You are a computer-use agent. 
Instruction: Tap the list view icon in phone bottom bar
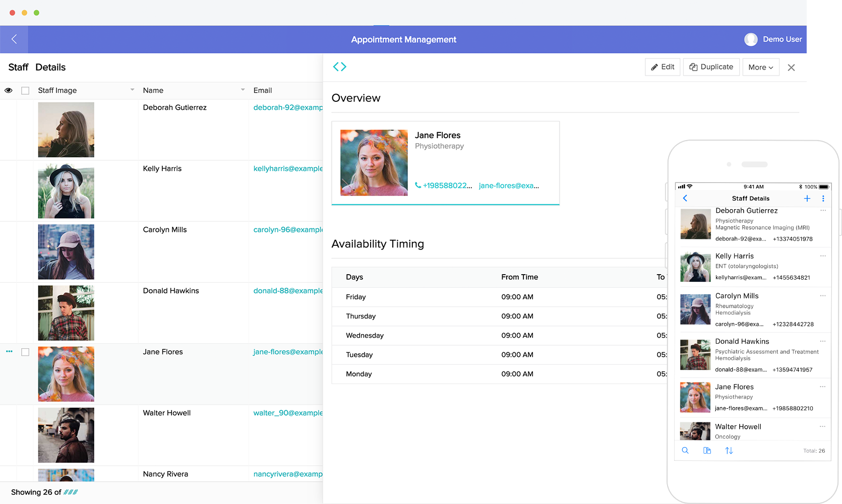(707, 451)
